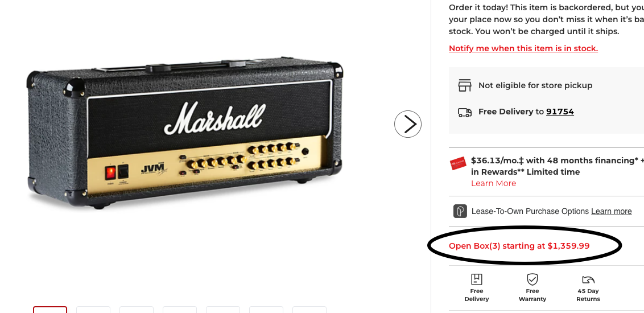Change the delivery zip code 91754
Image resolution: width=644 pixels, height=313 pixels.
pos(560,112)
